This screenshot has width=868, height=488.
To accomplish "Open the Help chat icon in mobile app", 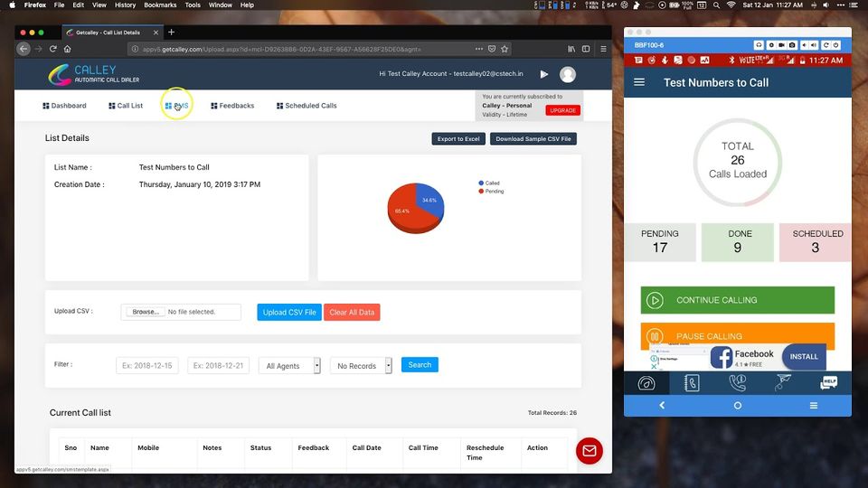I will coord(828,383).
